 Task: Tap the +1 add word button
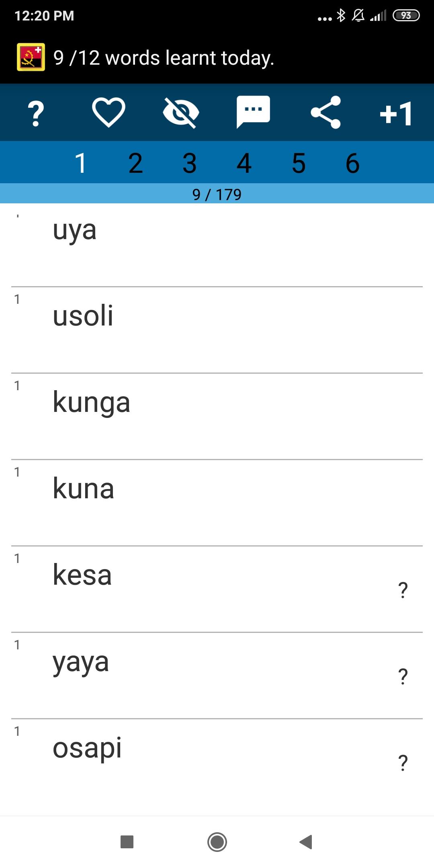tap(396, 113)
